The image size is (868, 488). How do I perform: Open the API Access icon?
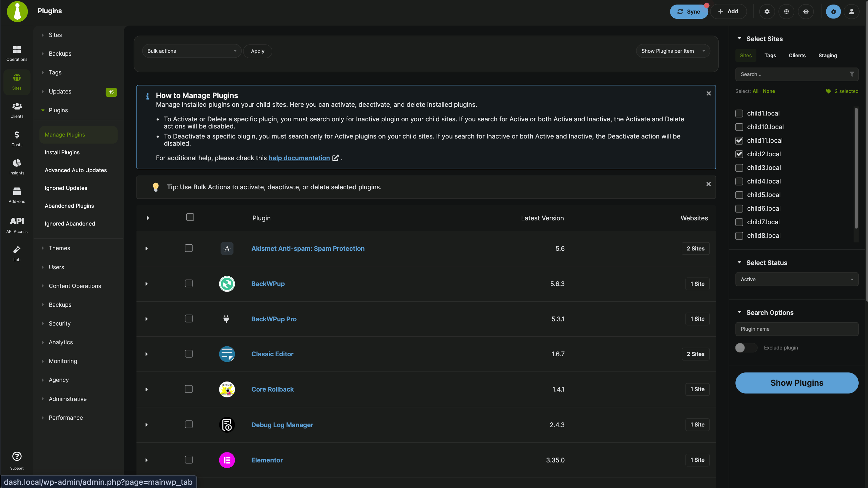[17, 225]
